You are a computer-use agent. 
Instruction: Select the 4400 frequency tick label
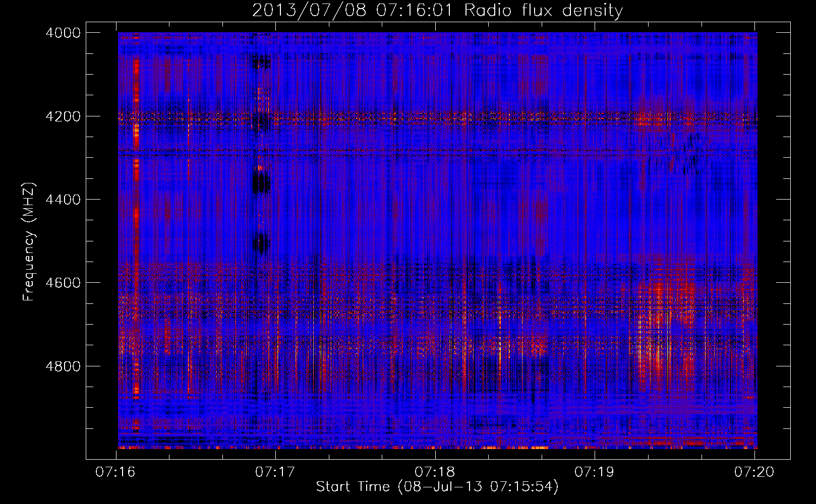(x=63, y=200)
